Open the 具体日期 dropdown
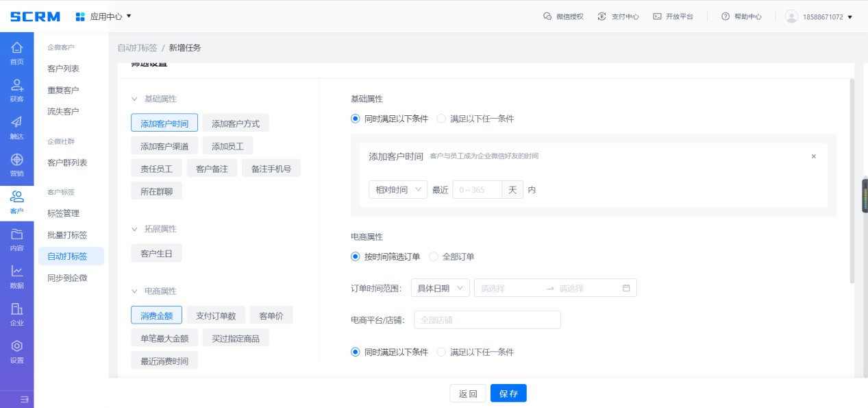 (440, 288)
